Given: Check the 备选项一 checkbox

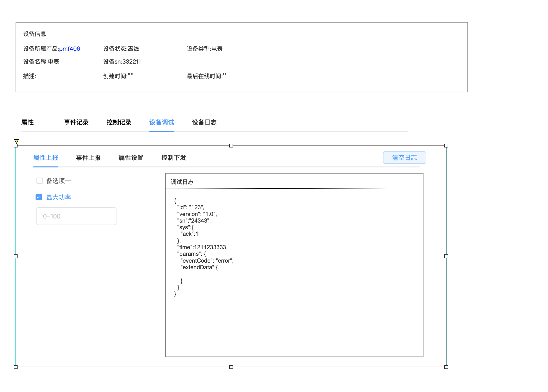Looking at the screenshot, I should click(39, 181).
